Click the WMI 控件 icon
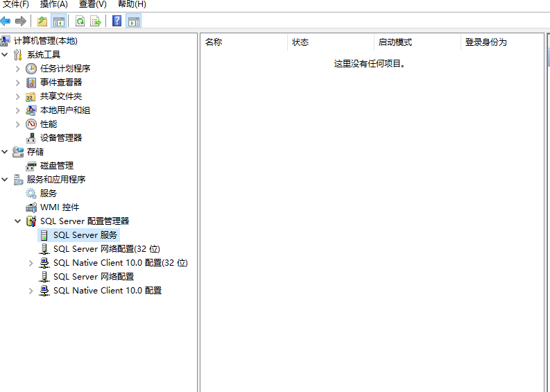 point(31,207)
